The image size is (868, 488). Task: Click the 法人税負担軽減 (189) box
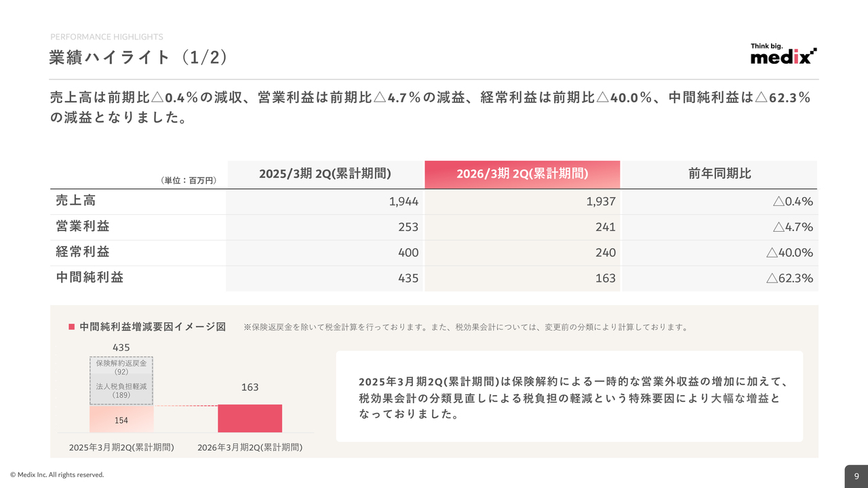click(x=121, y=390)
